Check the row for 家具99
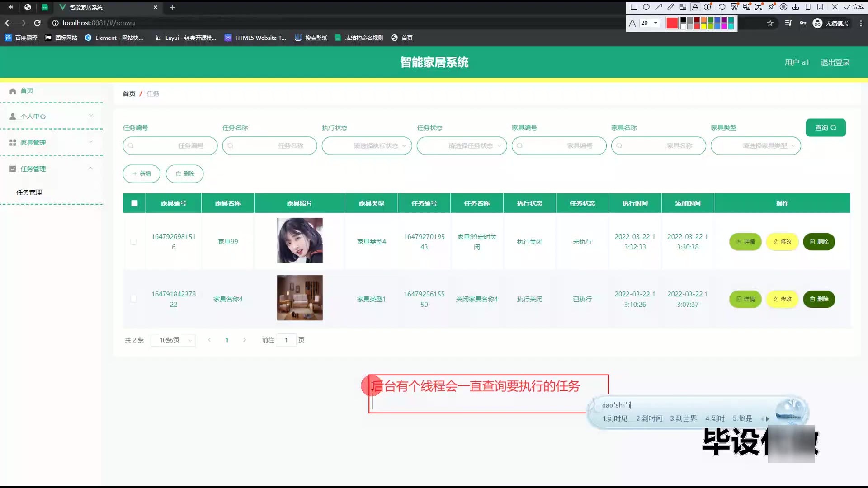The width and height of the screenshot is (868, 488). (133, 242)
